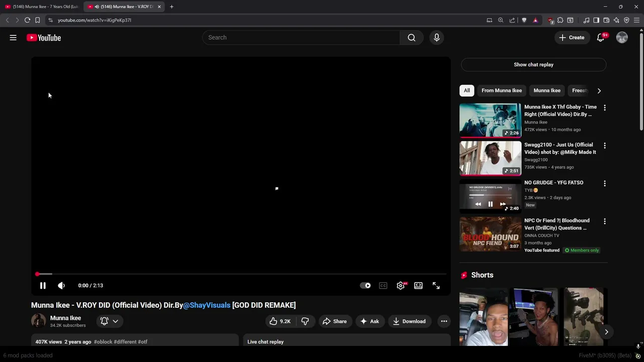Open the Munna Ikee channel name link
The width and height of the screenshot is (644, 362).
[65, 318]
